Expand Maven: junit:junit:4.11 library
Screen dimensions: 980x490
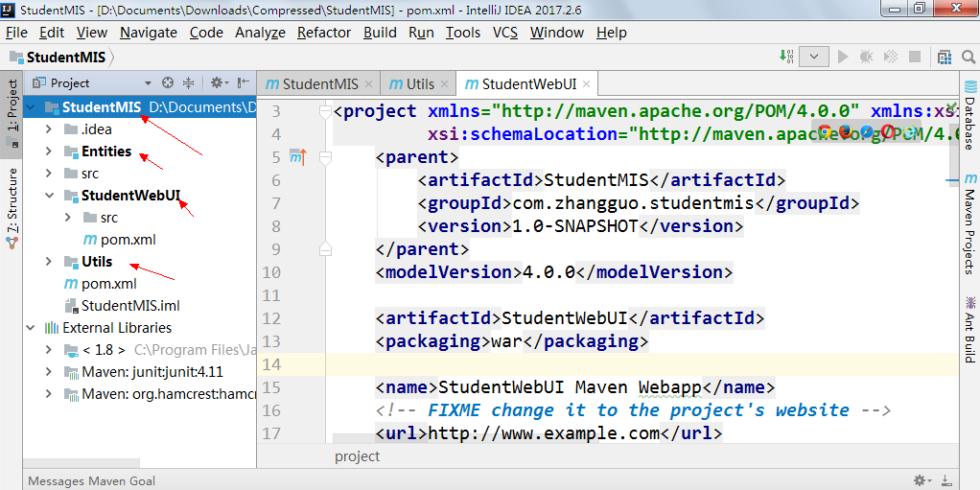[x=49, y=372]
